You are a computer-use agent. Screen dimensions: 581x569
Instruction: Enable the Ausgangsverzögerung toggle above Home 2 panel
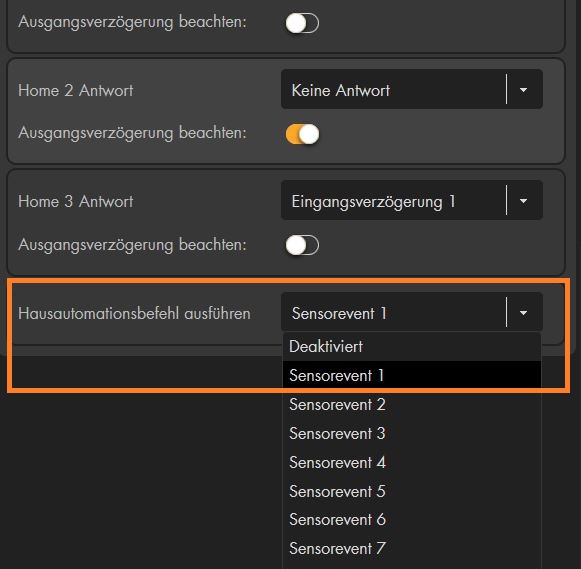302,23
